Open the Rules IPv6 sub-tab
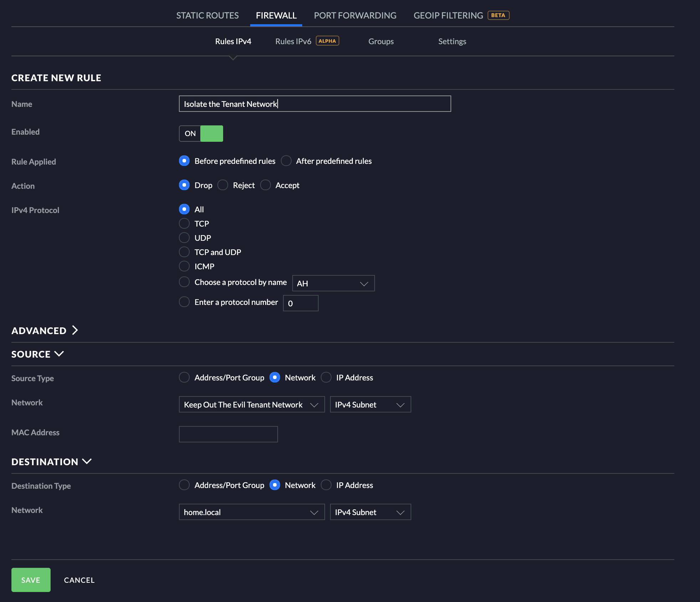700x602 pixels. (293, 41)
